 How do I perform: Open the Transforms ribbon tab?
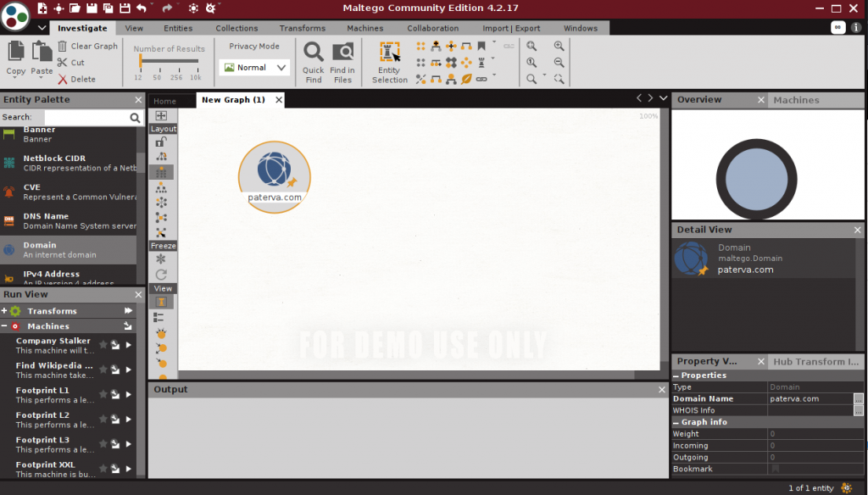303,28
